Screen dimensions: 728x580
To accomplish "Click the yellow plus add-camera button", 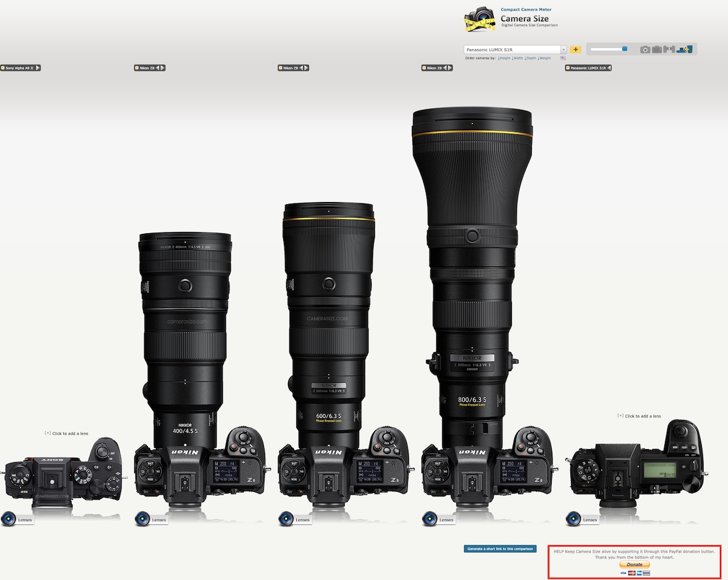I will pyautogui.click(x=576, y=50).
